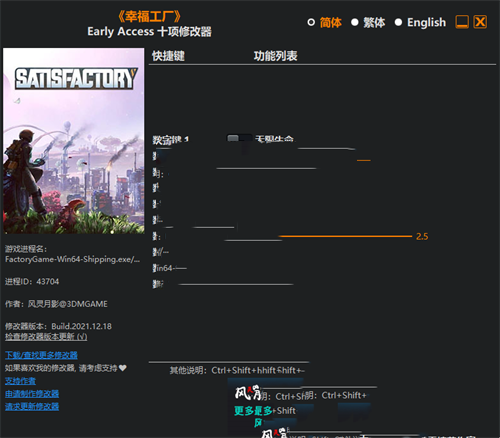Image resolution: width=500 pixels, height=438 pixels.
Task: Click the 支持作者 link
Action: pos(20,381)
